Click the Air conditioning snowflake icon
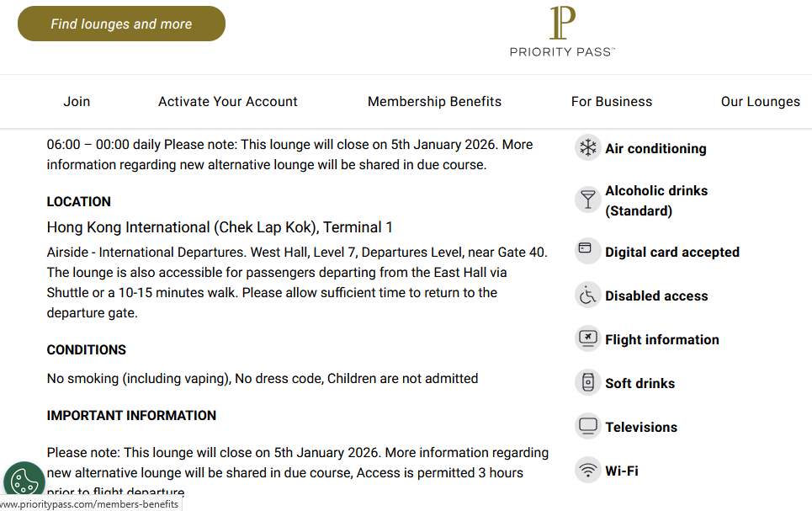 (587, 148)
